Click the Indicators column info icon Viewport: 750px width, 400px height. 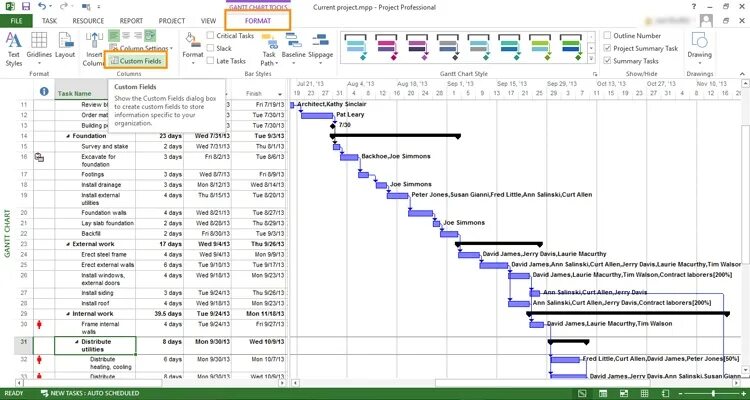coord(44,91)
